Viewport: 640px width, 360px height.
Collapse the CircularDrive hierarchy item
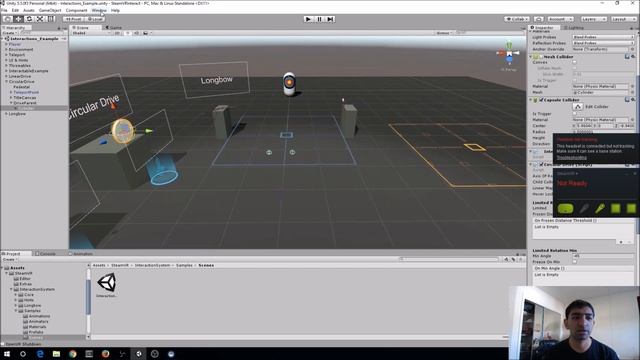point(6,82)
